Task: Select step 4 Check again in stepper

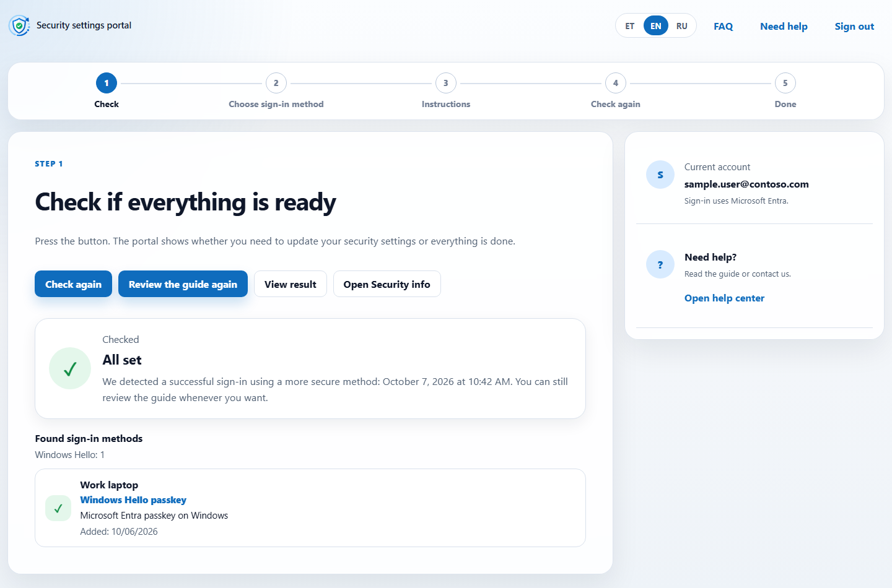Action: (616, 91)
